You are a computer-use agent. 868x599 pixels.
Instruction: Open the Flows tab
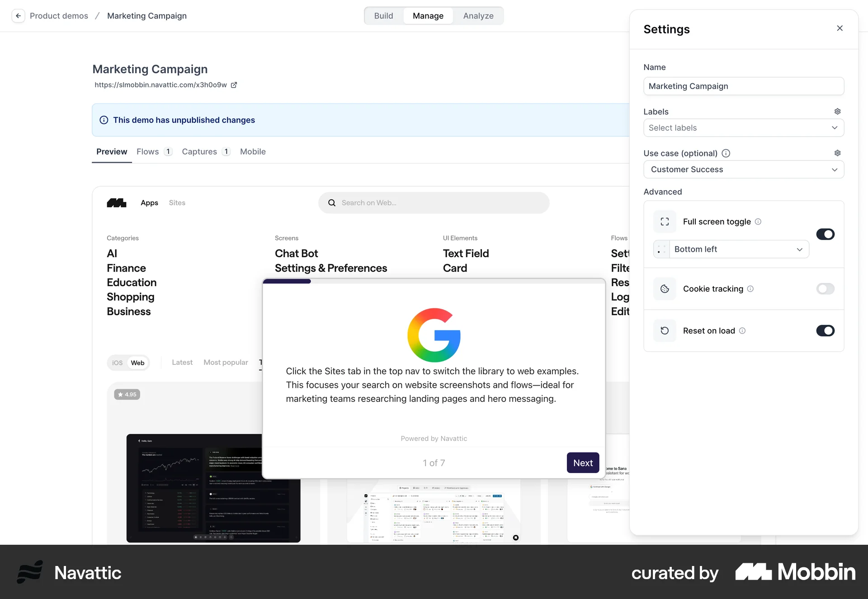[147, 151]
